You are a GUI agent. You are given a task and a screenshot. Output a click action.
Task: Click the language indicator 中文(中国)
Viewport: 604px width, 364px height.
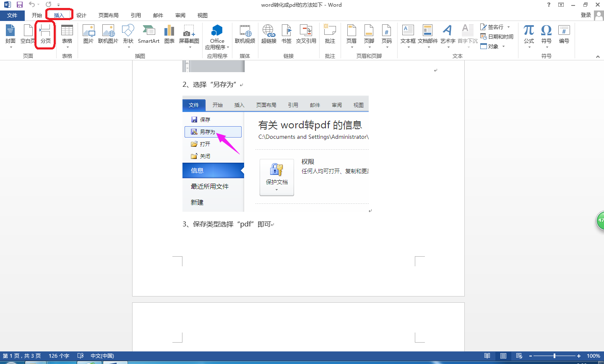pyautogui.click(x=102, y=356)
